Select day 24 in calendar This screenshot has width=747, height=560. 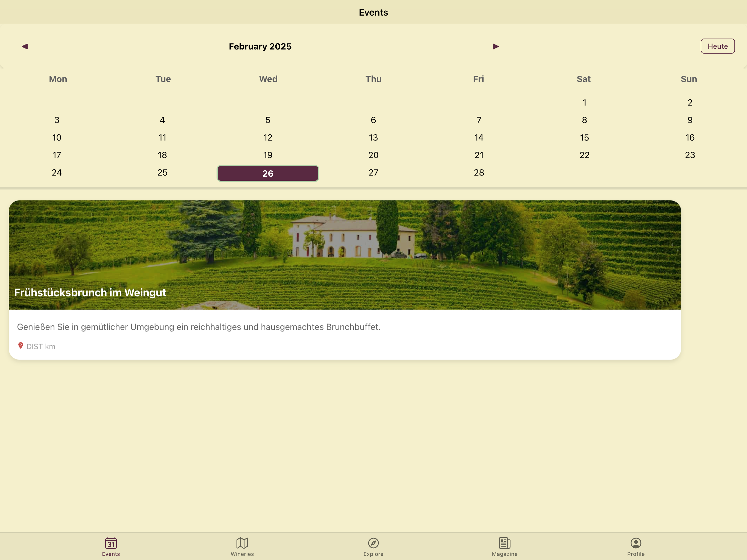(x=57, y=173)
